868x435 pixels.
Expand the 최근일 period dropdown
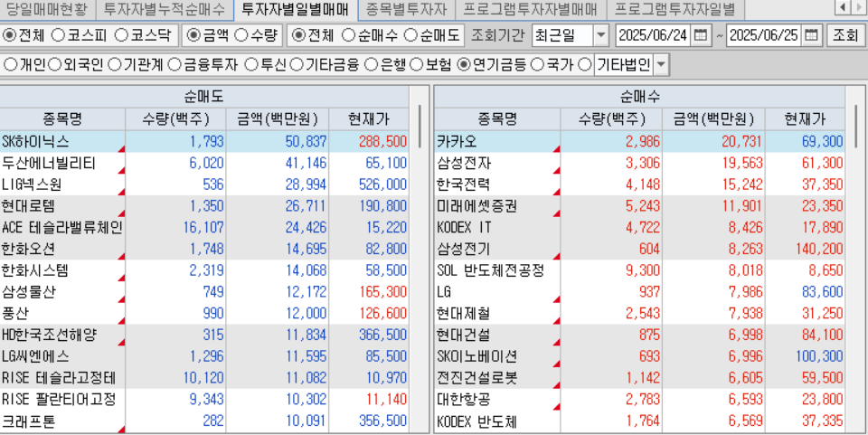click(600, 36)
